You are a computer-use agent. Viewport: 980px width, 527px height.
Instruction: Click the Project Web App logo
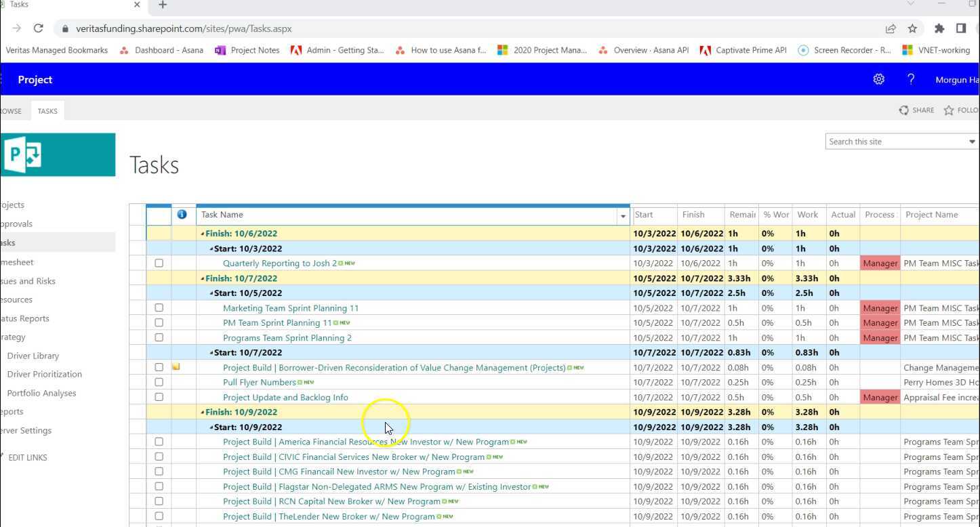tap(58, 154)
